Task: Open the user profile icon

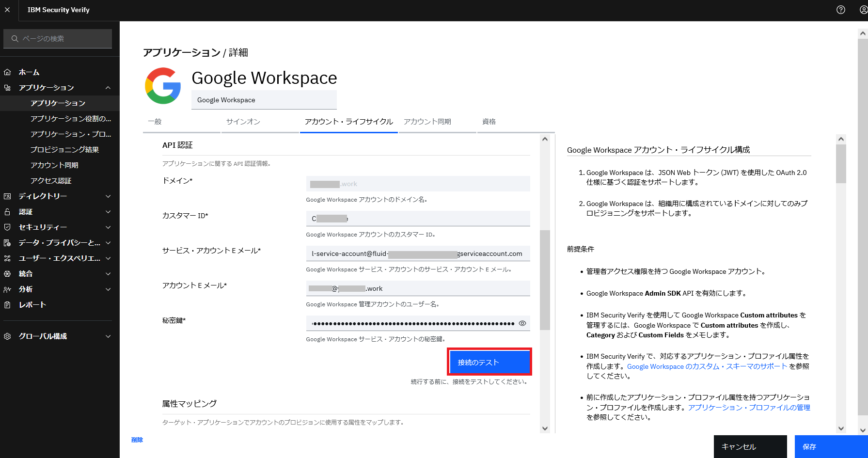Action: (x=863, y=10)
